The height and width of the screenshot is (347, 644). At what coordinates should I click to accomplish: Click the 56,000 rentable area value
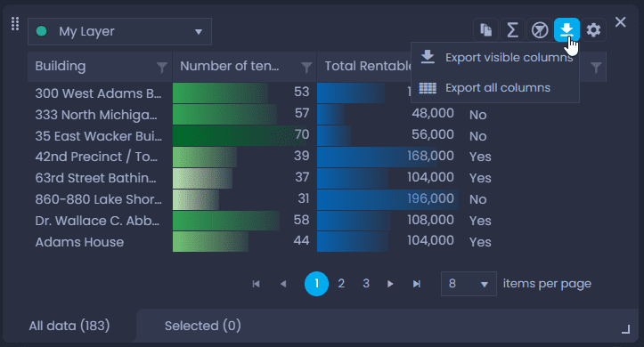tap(433, 134)
